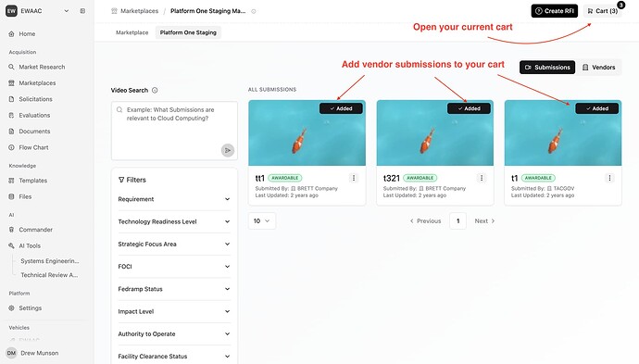The width and height of the screenshot is (639, 364).
Task: Open Documents in sidebar
Action: [x=34, y=132]
